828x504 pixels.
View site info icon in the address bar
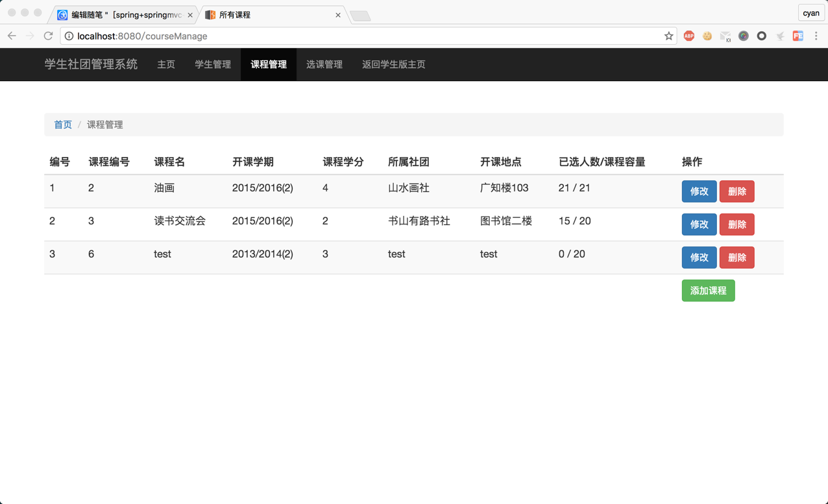click(69, 36)
